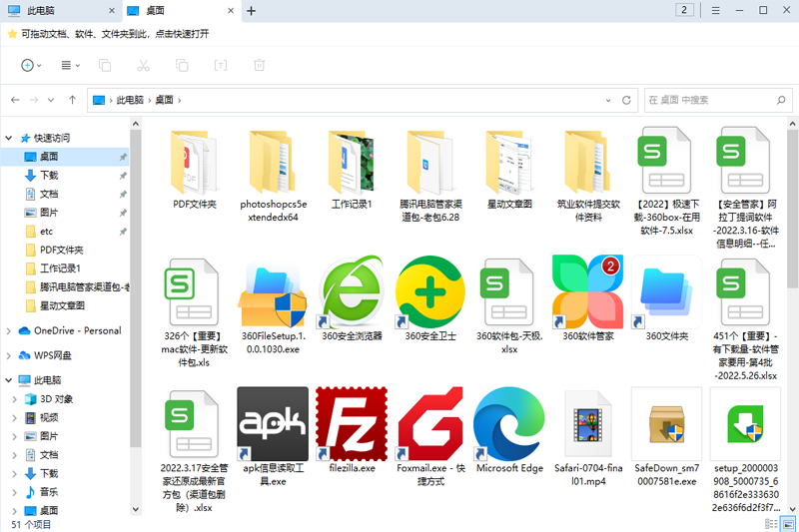Image resolution: width=799 pixels, height=532 pixels.
Task: Collapse the 快速访问 tree section
Action: pos(10,138)
